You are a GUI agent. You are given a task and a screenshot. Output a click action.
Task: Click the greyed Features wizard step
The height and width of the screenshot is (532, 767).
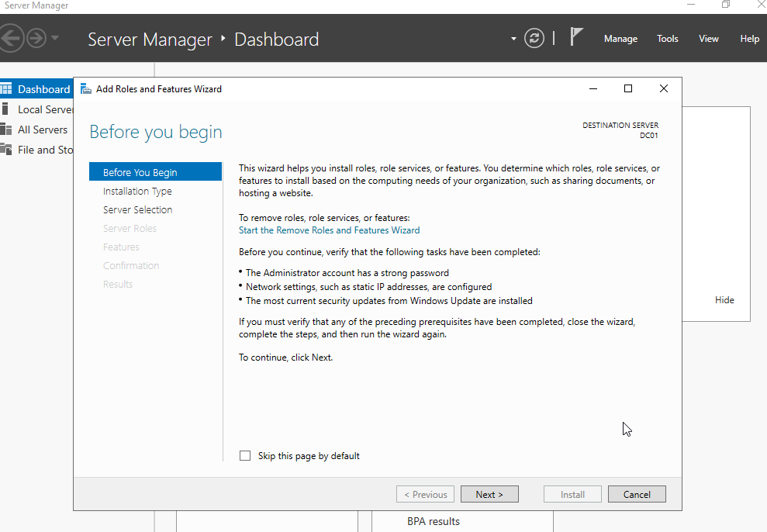[x=121, y=247]
